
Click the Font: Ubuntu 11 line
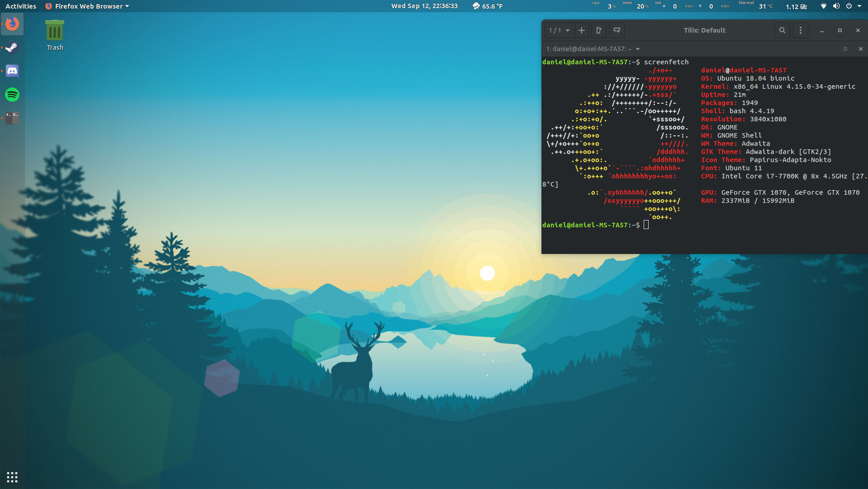click(x=731, y=168)
